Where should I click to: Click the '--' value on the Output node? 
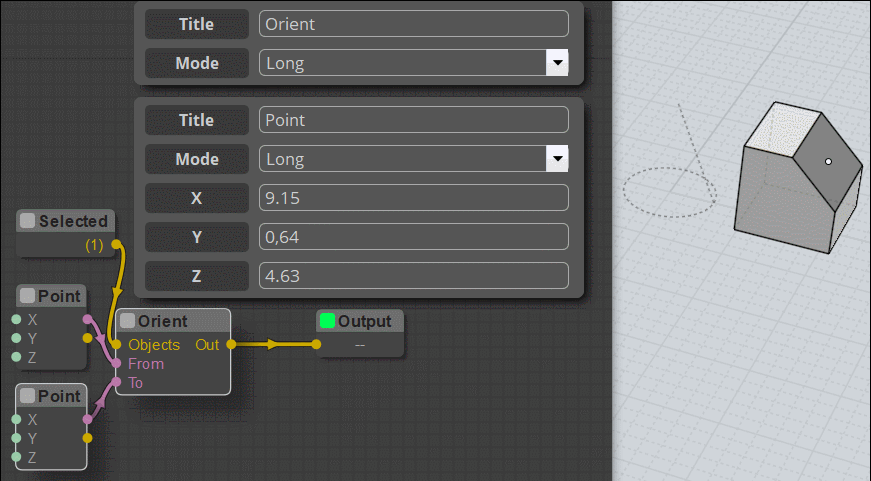(360, 345)
